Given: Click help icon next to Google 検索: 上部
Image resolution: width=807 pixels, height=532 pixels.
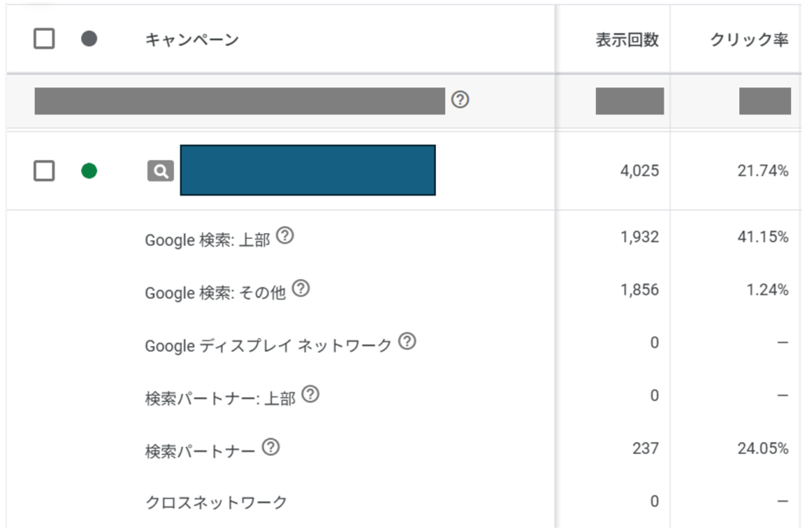Looking at the screenshot, I should (x=284, y=236).
